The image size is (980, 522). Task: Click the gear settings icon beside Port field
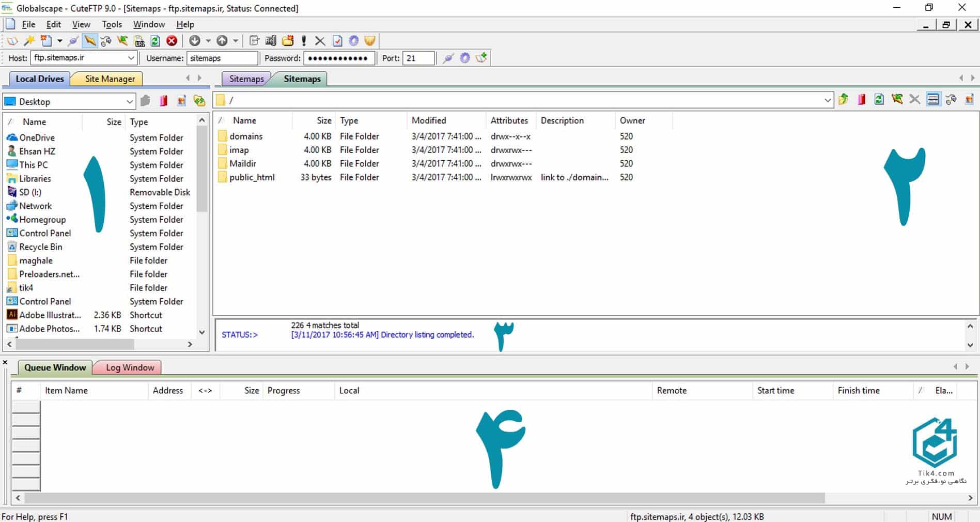click(x=465, y=58)
